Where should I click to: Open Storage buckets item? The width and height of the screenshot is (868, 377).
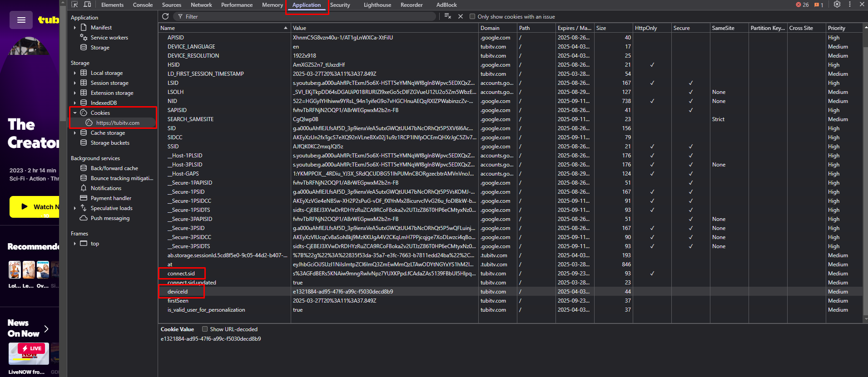[110, 143]
